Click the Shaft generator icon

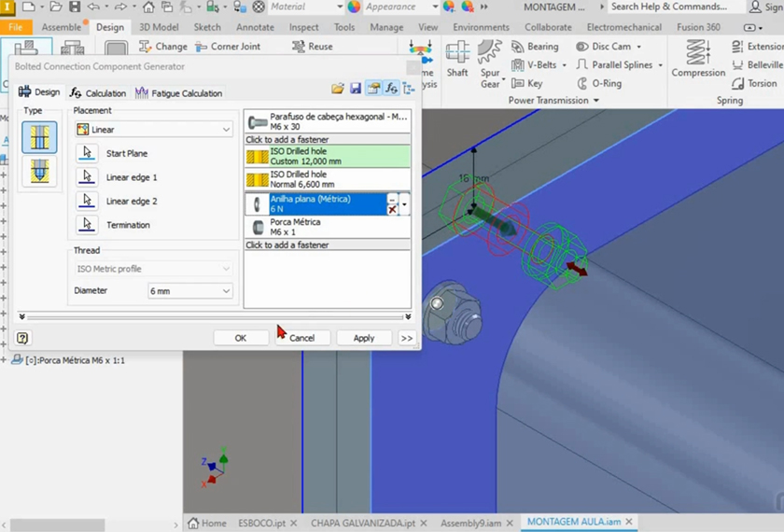coord(457,58)
